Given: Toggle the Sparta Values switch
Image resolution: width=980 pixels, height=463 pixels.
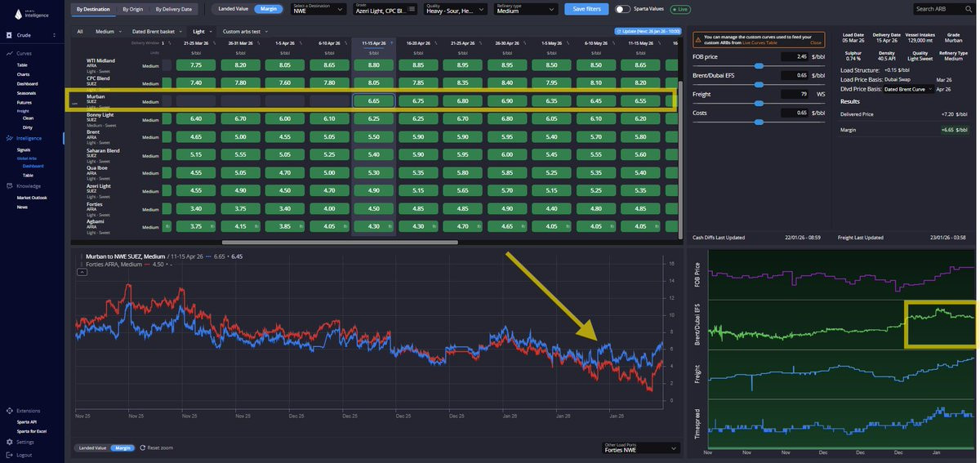Looking at the screenshot, I should [622, 9].
